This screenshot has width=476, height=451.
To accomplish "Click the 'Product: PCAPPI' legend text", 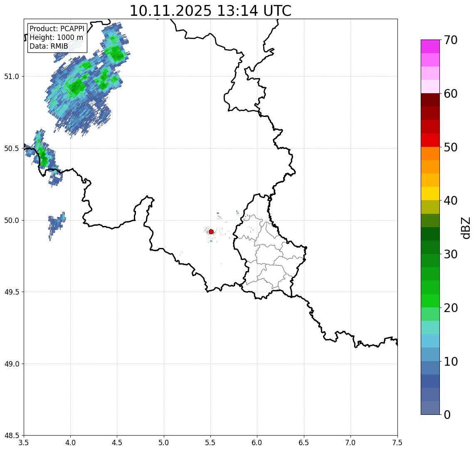I will [57, 29].
